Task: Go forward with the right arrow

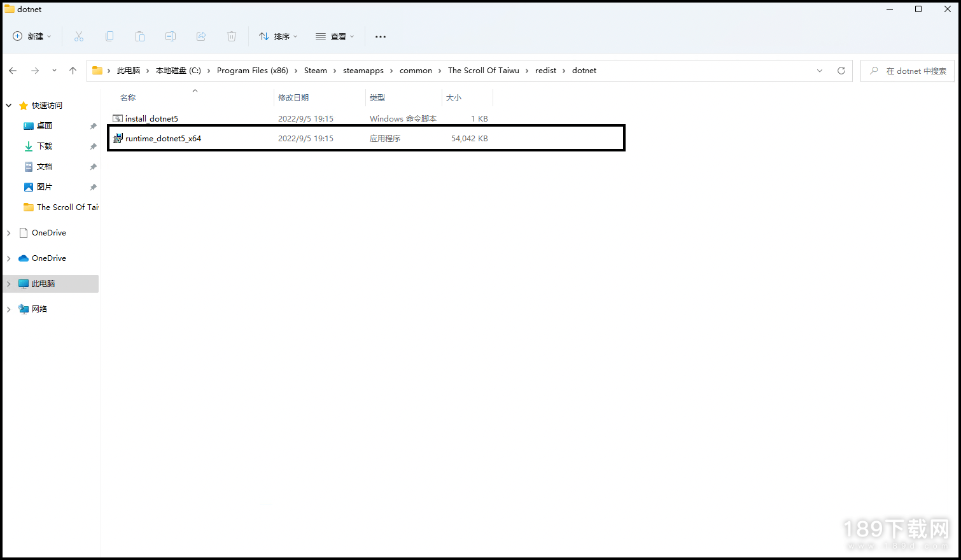Action: point(35,71)
